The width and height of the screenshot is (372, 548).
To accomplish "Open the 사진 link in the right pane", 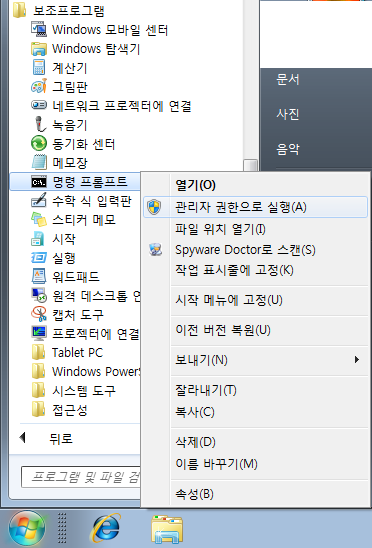I will (288, 114).
